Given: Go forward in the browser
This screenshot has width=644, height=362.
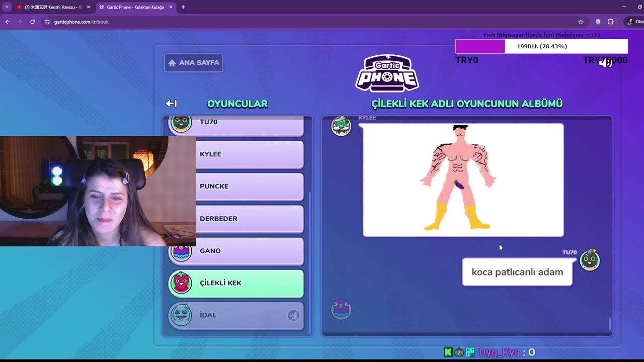Looking at the screenshot, I should coord(20,22).
